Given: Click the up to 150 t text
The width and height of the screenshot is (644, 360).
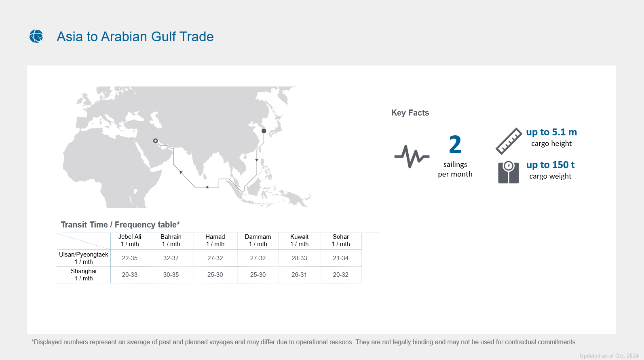Looking at the screenshot, I should click(550, 165).
